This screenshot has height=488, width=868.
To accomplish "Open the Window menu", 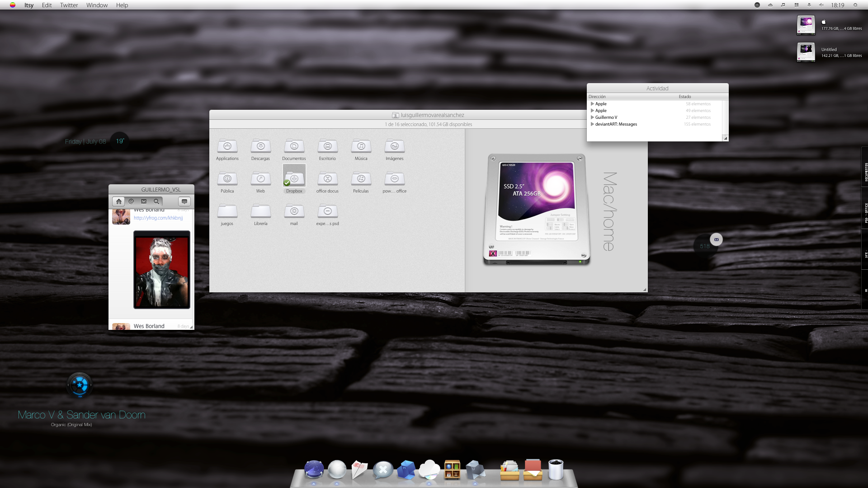I will point(97,5).
